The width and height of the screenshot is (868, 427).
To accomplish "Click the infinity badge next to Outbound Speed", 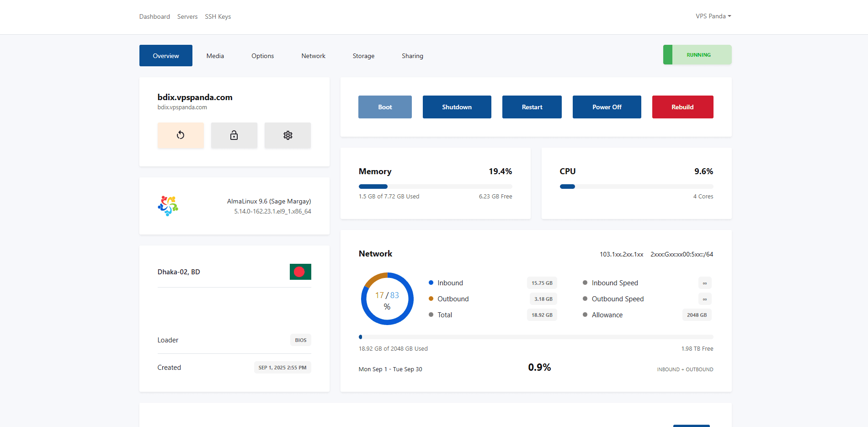I will coord(704,299).
